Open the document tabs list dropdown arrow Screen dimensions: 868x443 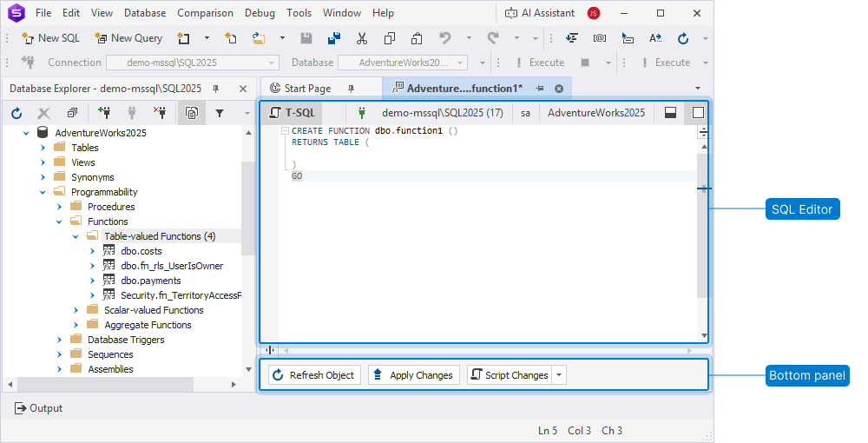point(698,89)
